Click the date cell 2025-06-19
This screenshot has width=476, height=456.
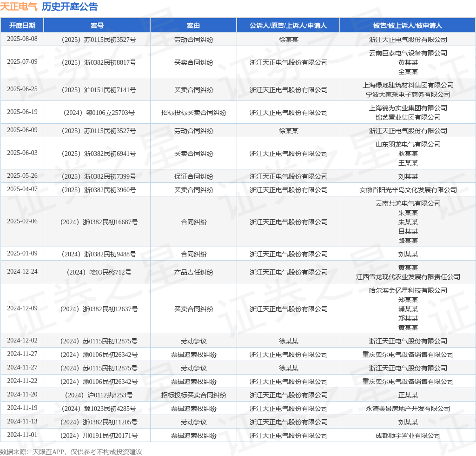(22, 112)
